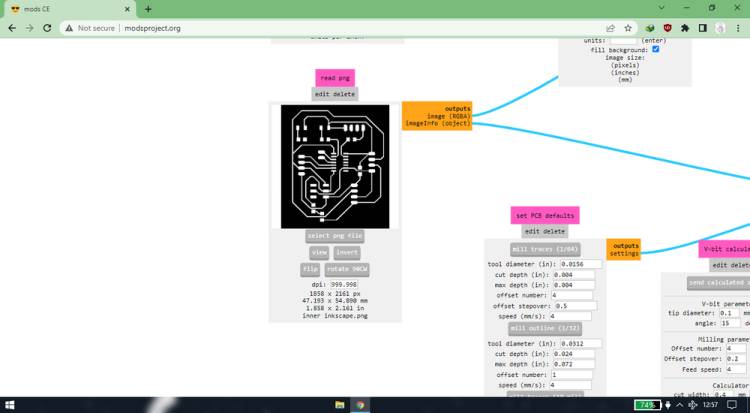Share this page via the share icon
The width and height of the screenshot is (750, 413).
610,28
